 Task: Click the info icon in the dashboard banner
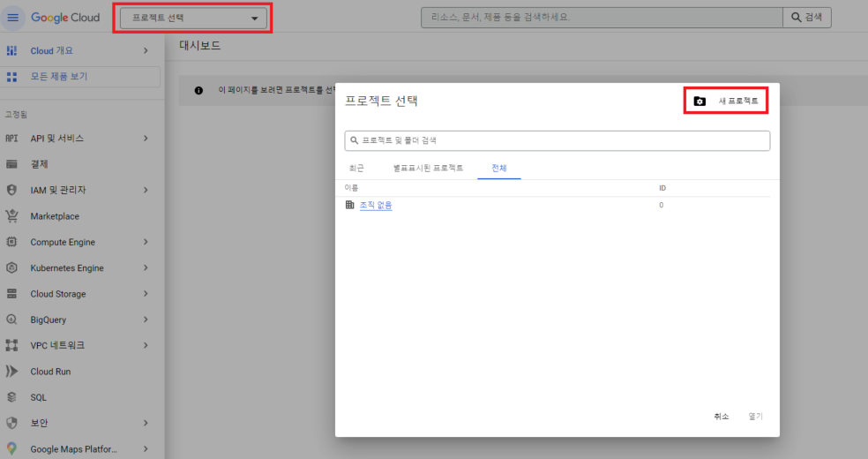[x=198, y=90]
